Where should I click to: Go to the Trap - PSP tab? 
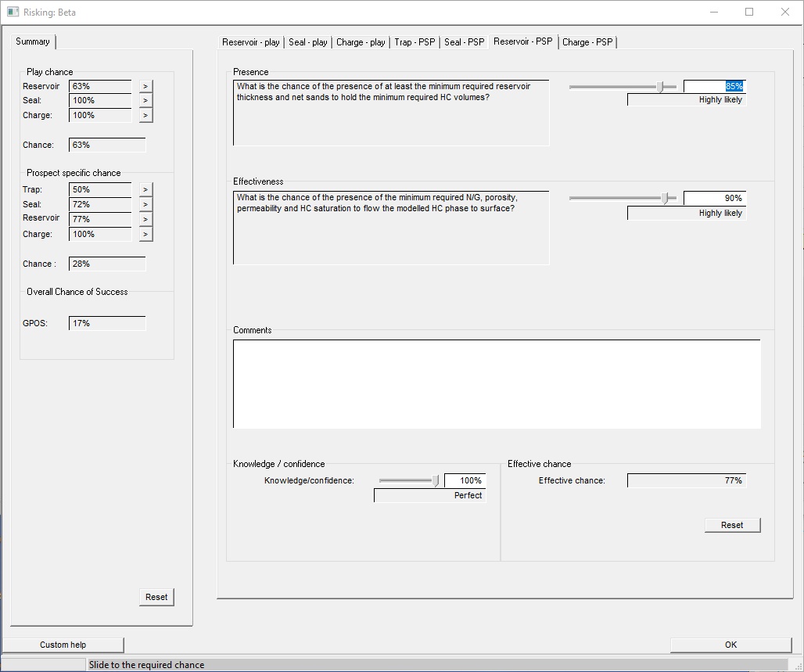[415, 42]
